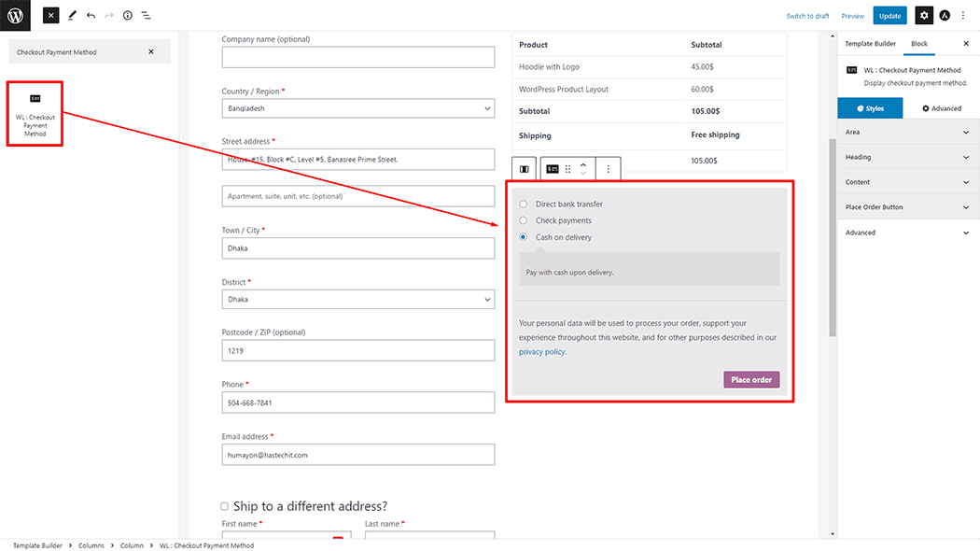Select the Direct bank transfer radio
980x551 pixels.
coord(523,204)
